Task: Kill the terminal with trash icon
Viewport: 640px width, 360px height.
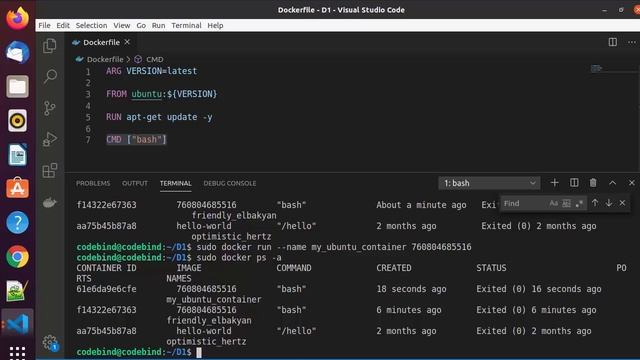Action: [x=593, y=183]
